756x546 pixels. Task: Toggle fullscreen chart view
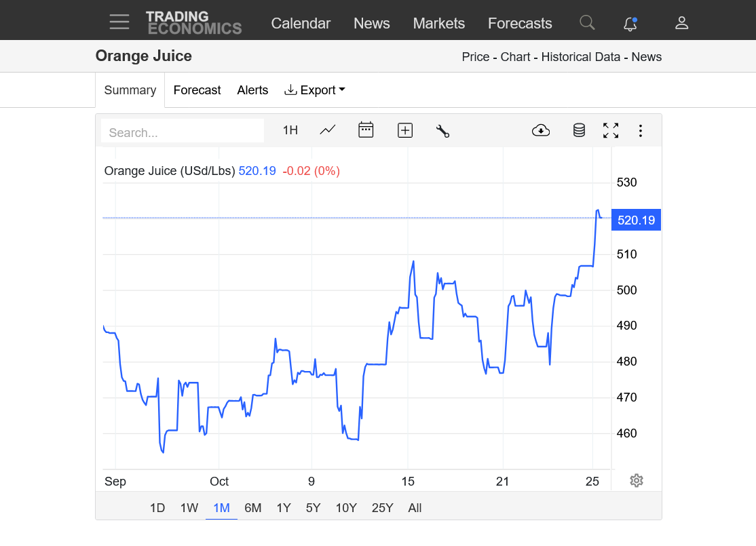pyautogui.click(x=611, y=130)
